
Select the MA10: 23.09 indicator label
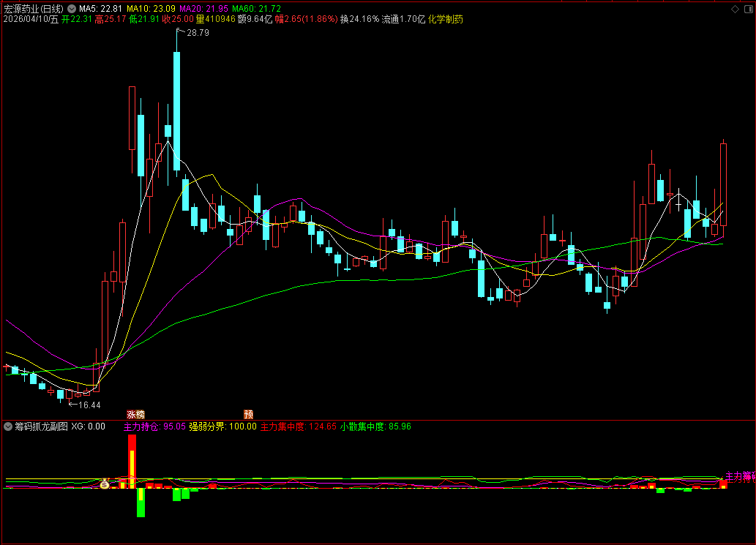point(151,9)
